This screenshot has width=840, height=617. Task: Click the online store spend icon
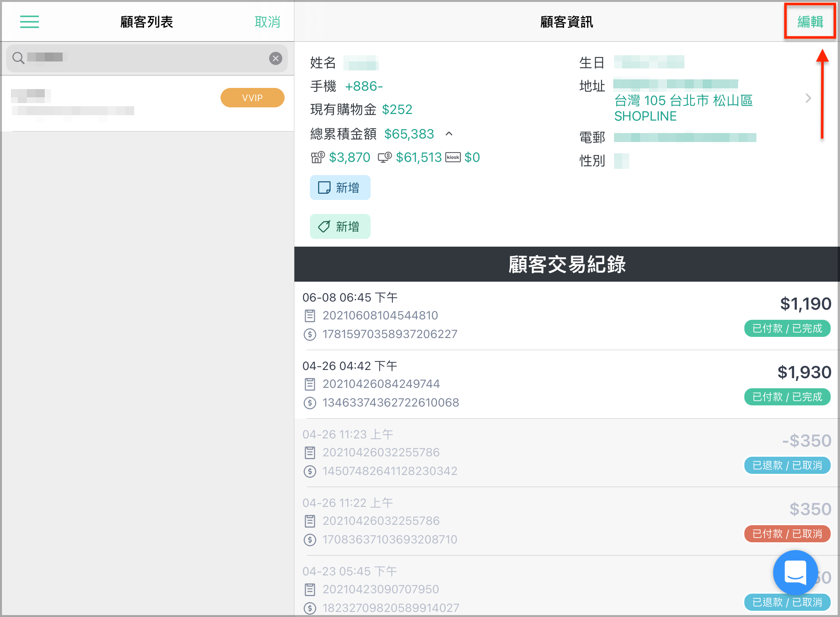coord(385,157)
